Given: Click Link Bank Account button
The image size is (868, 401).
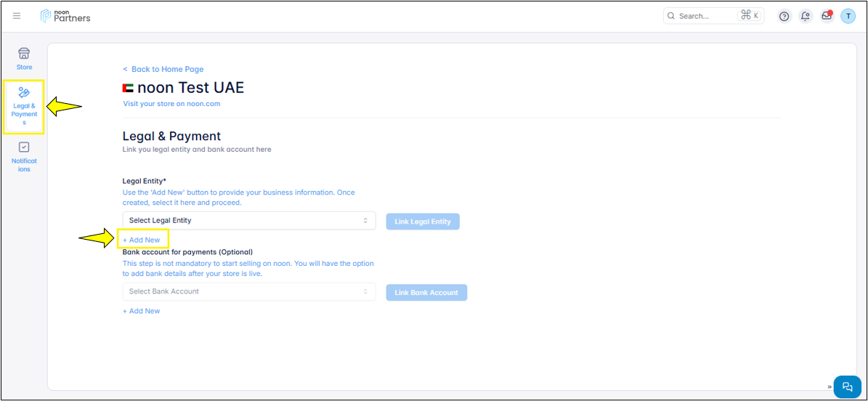Looking at the screenshot, I should pos(426,293).
